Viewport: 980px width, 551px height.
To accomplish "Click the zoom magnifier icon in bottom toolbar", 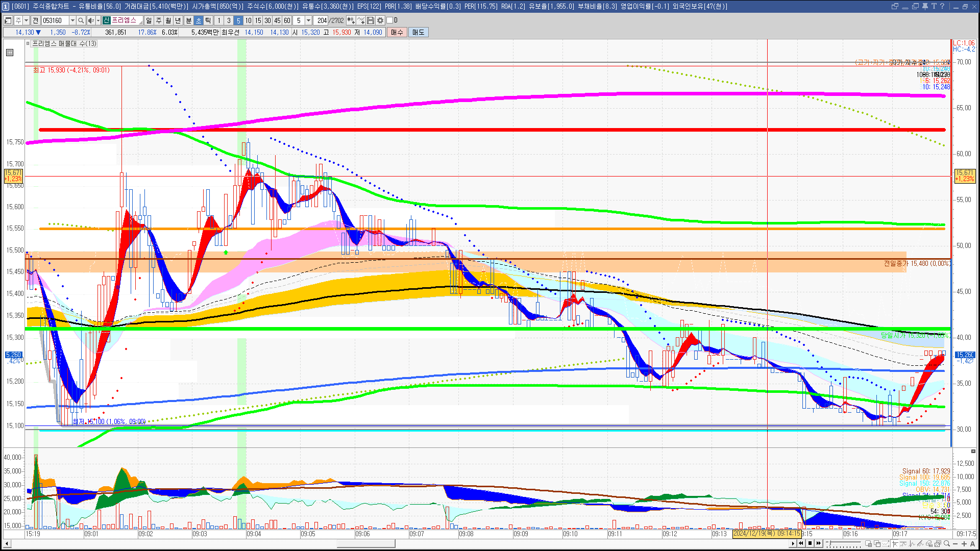I will (947, 544).
